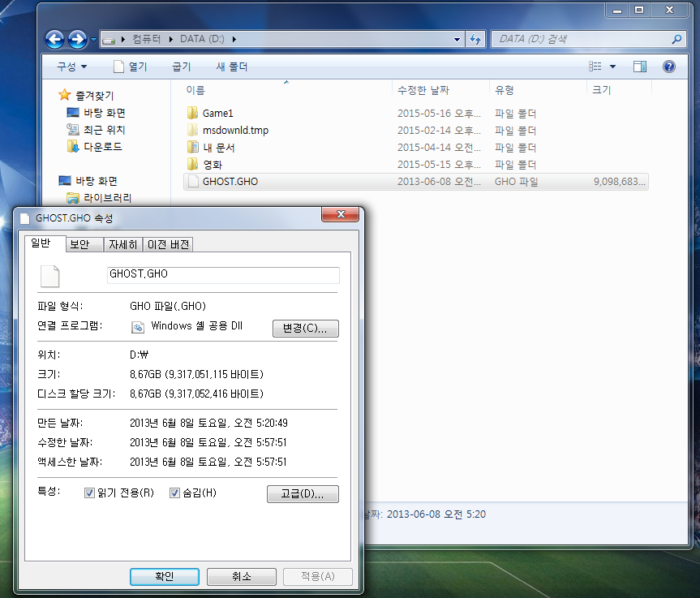
Task: Open the recent pages dropdown beside the forward arrow
Action: tap(93, 39)
